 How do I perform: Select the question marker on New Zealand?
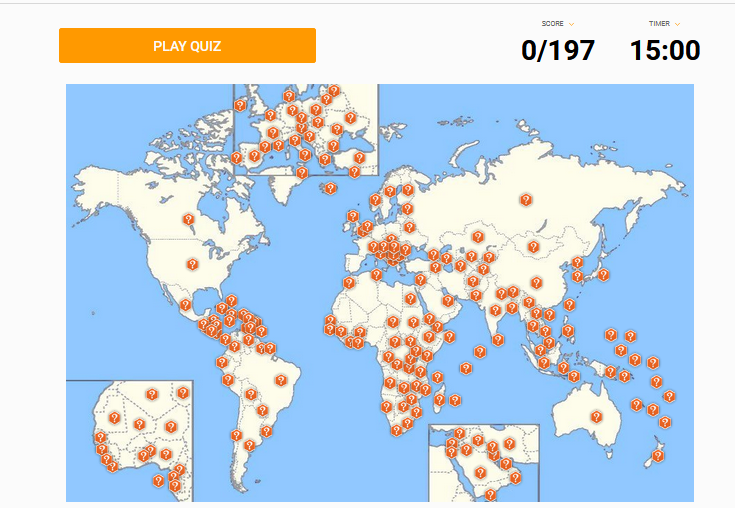click(658, 455)
